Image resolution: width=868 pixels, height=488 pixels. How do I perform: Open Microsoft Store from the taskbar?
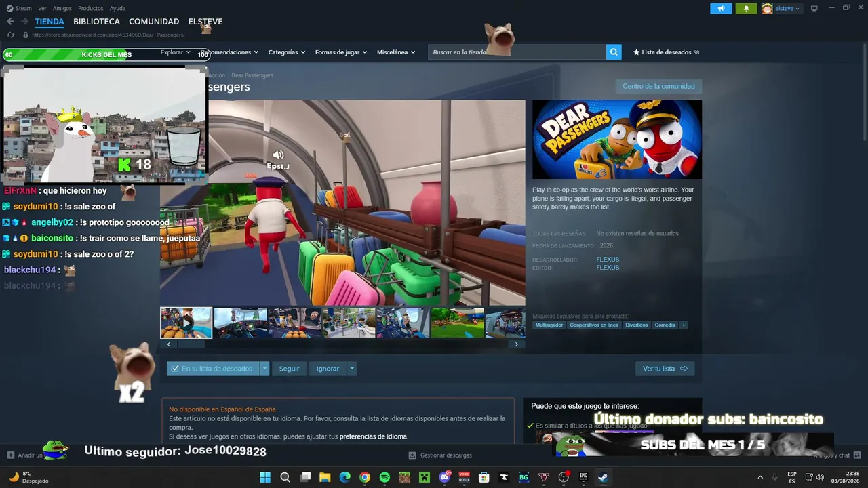(484, 477)
